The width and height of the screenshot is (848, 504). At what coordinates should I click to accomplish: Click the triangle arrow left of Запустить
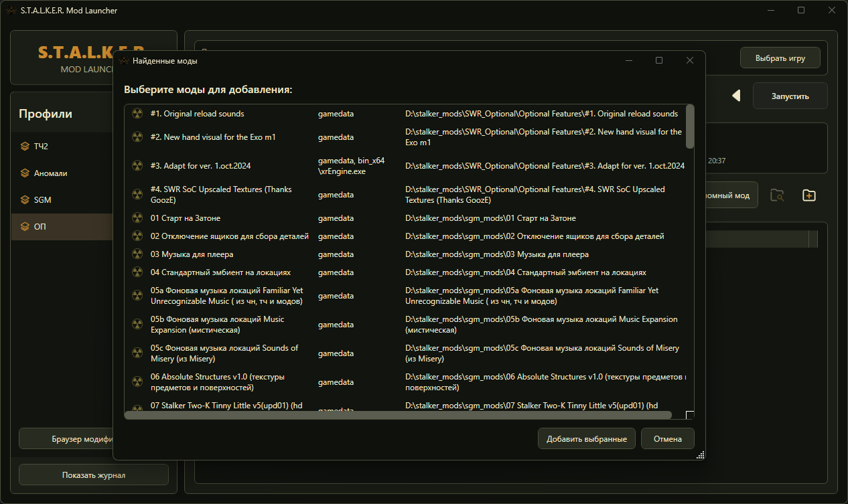pyautogui.click(x=736, y=96)
